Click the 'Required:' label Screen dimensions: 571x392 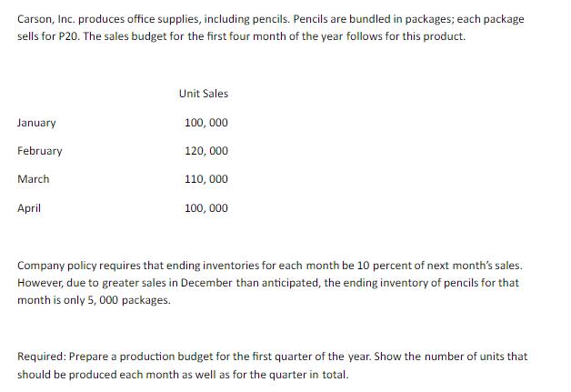click(x=42, y=357)
